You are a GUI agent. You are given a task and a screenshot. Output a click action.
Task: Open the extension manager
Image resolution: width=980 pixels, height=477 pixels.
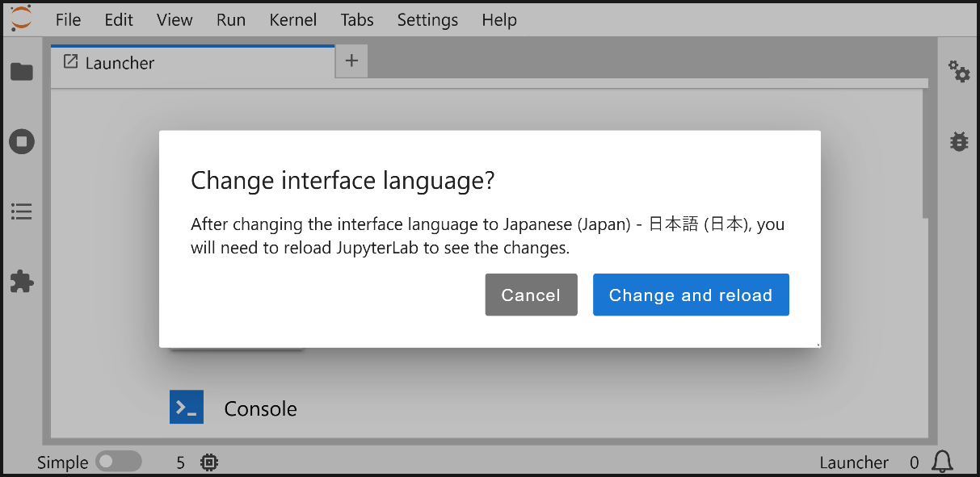tap(21, 282)
